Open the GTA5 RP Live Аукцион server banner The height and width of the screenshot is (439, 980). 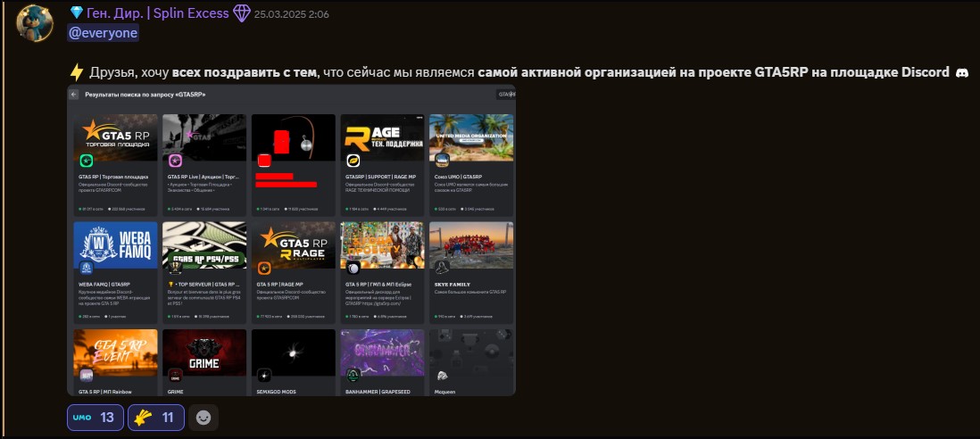click(204, 137)
